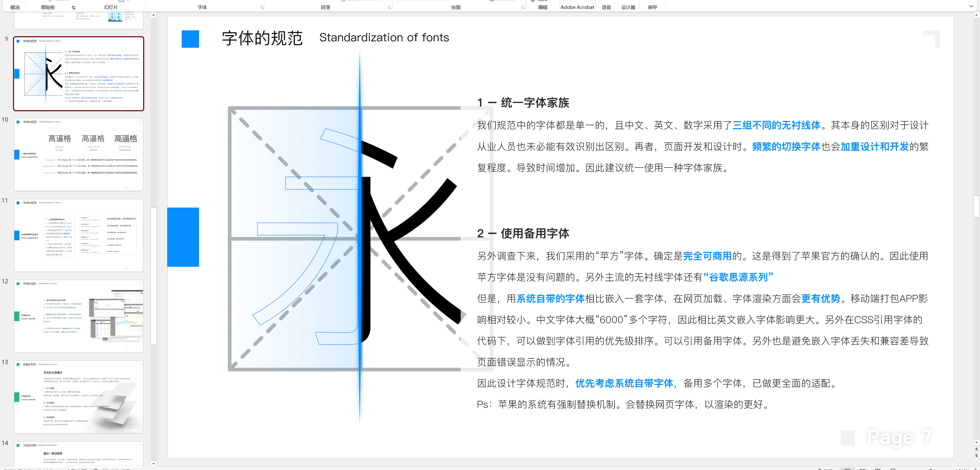The height and width of the screenshot is (470, 980).
Task: Click the 段落 group label
Action: click(325, 7)
